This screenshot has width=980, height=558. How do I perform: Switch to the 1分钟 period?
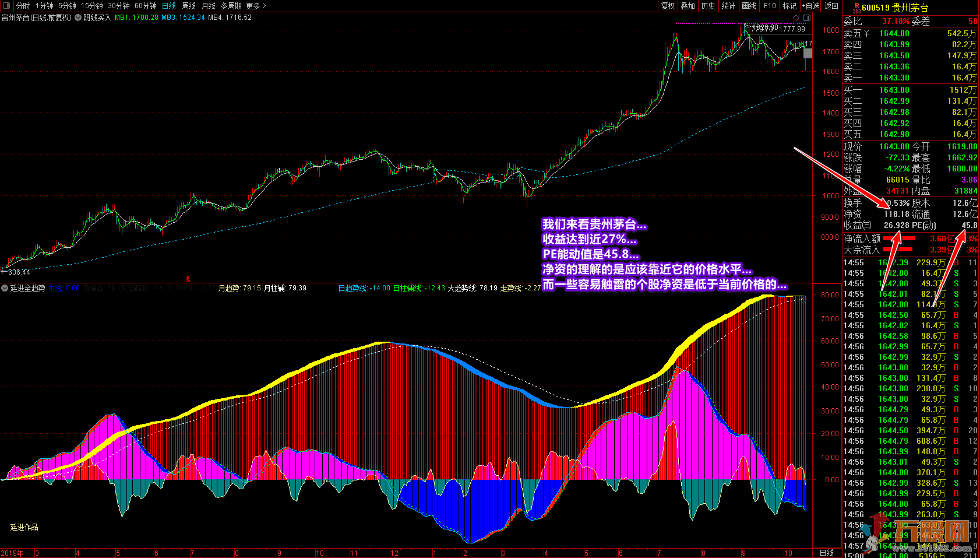[44, 6]
